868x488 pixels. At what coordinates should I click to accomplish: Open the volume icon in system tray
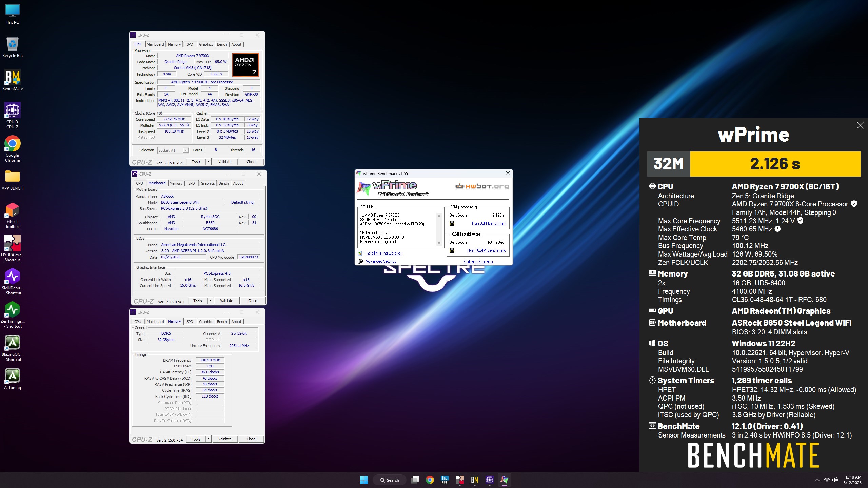pos(835,480)
